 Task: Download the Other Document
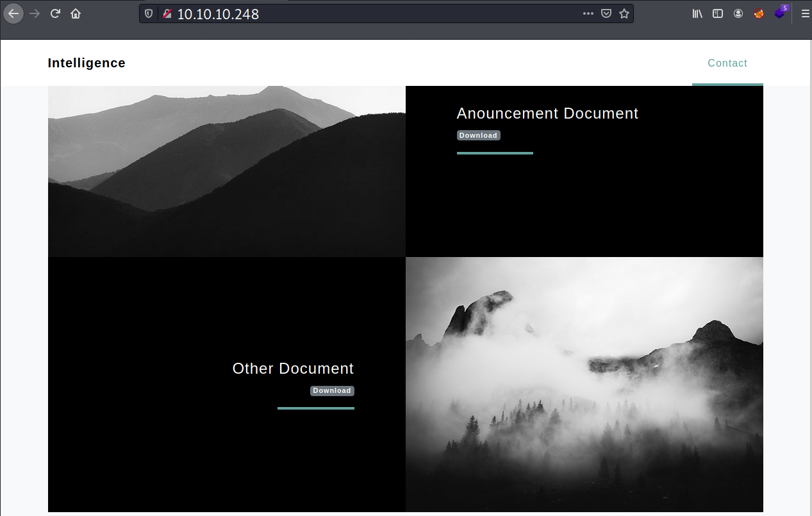[x=332, y=390]
